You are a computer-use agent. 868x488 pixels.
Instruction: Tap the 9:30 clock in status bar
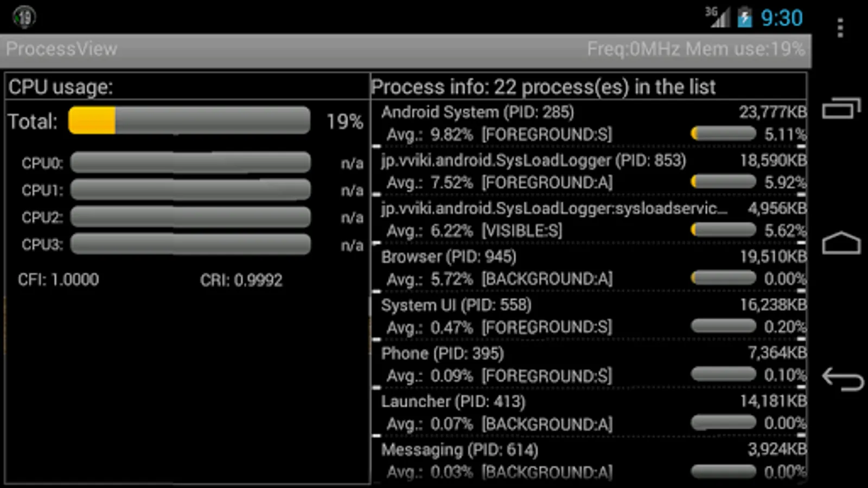pos(781,18)
